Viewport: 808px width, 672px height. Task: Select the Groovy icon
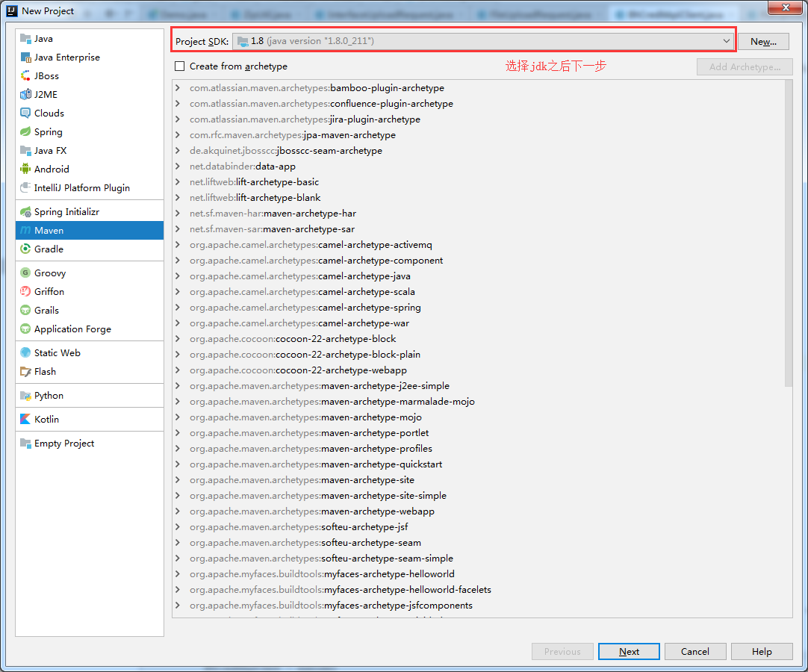(25, 273)
